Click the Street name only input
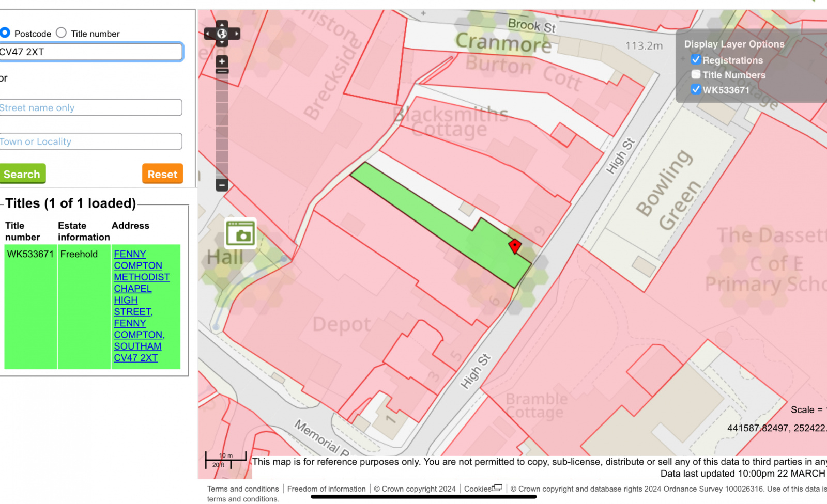Viewport: 827px width, 504px height. point(90,107)
